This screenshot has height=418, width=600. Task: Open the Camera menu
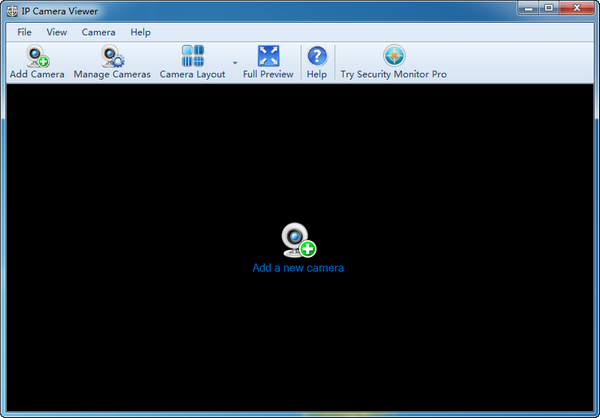point(98,32)
